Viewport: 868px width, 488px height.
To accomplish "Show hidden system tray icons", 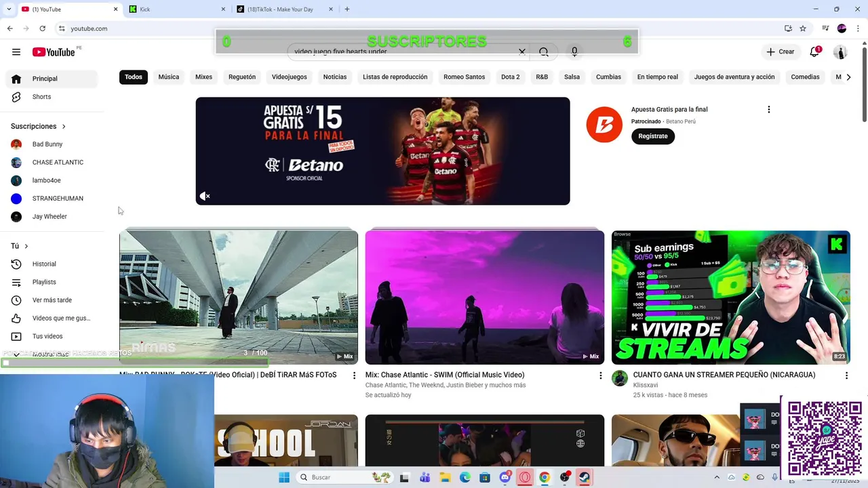I will 717,477.
